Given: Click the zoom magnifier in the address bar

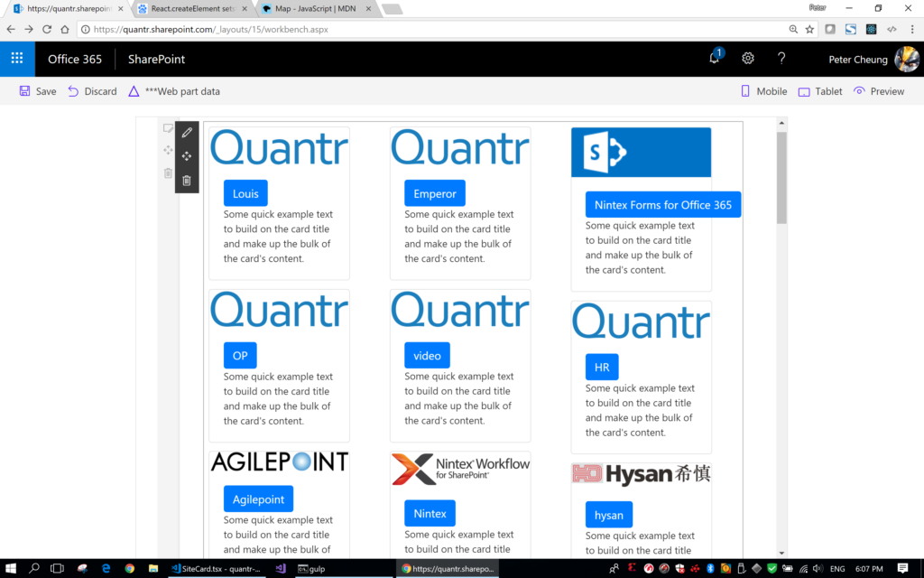Looking at the screenshot, I should [x=793, y=29].
